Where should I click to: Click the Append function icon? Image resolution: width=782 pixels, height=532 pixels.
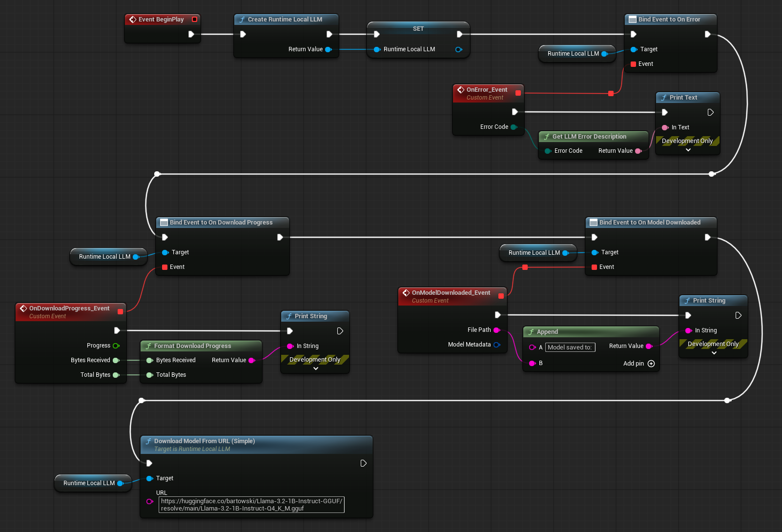click(x=532, y=331)
